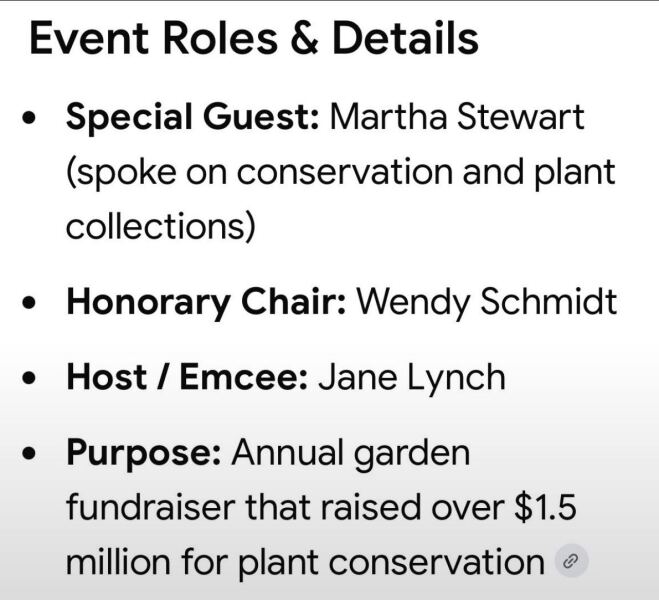Viewport: 659px width, 600px height.
Task: Select the Purpose label
Action: tap(144, 453)
